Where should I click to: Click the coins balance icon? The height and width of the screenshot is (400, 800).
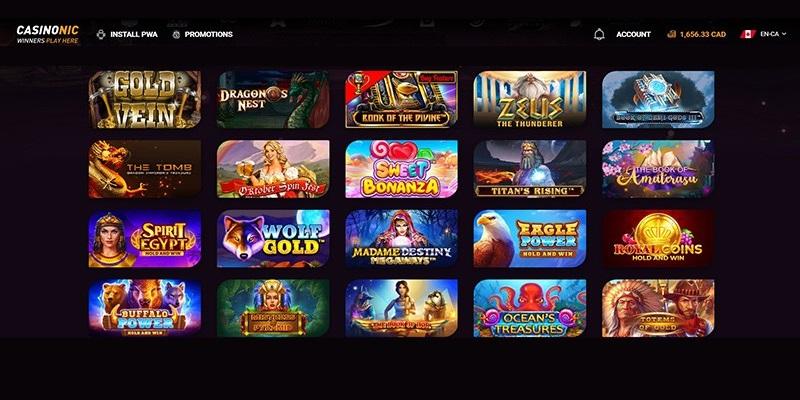click(x=671, y=34)
